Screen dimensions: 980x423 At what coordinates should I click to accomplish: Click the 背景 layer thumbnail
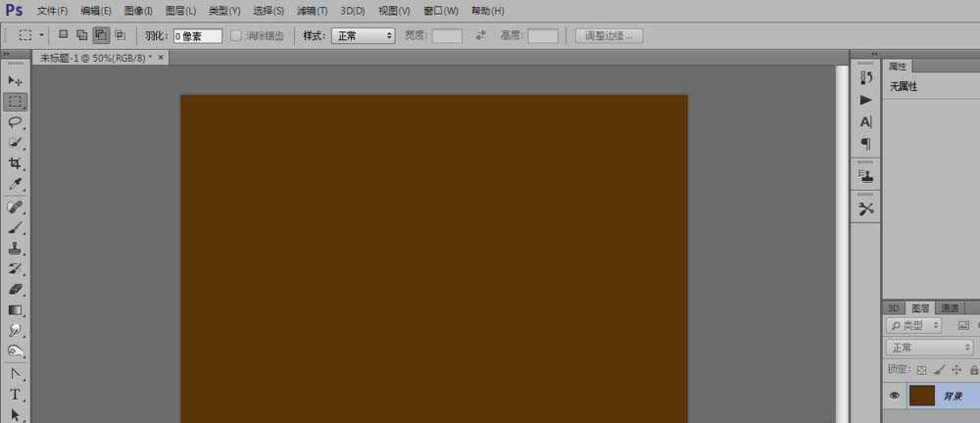[x=922, y=396]
